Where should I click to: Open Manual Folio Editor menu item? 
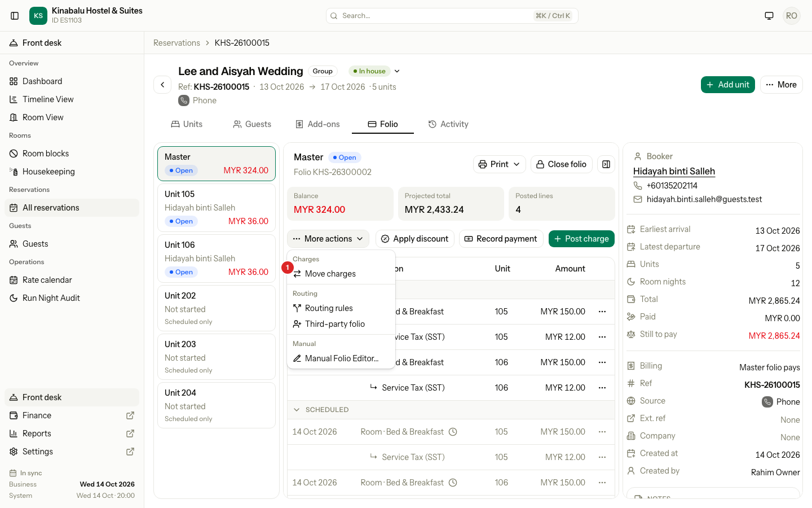341,358
